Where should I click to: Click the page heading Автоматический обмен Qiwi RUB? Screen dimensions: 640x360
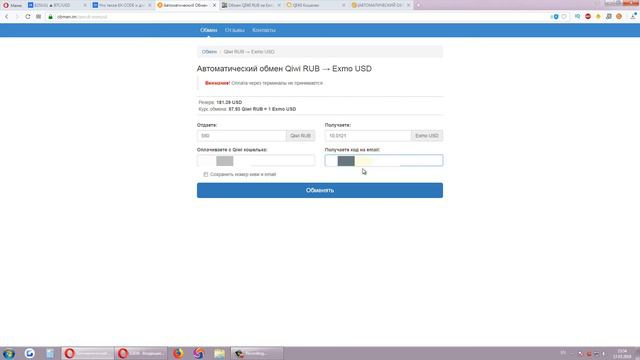[x=284, y=69]
